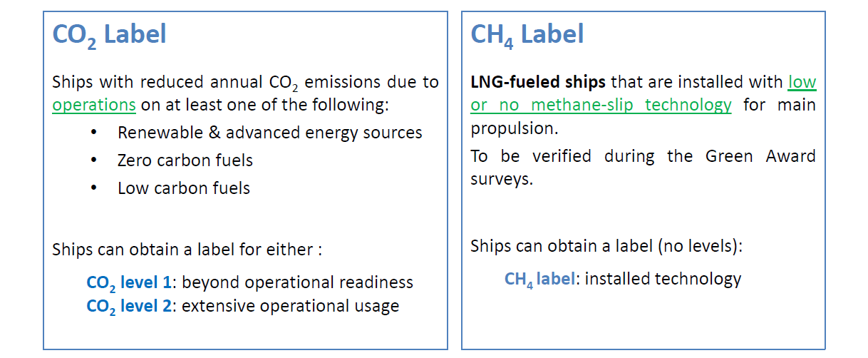Image resolution: width=868 pixels, height=358 pixels.
Task: Open the "or no methane-slip technology" link
Action: pos(601,105)
